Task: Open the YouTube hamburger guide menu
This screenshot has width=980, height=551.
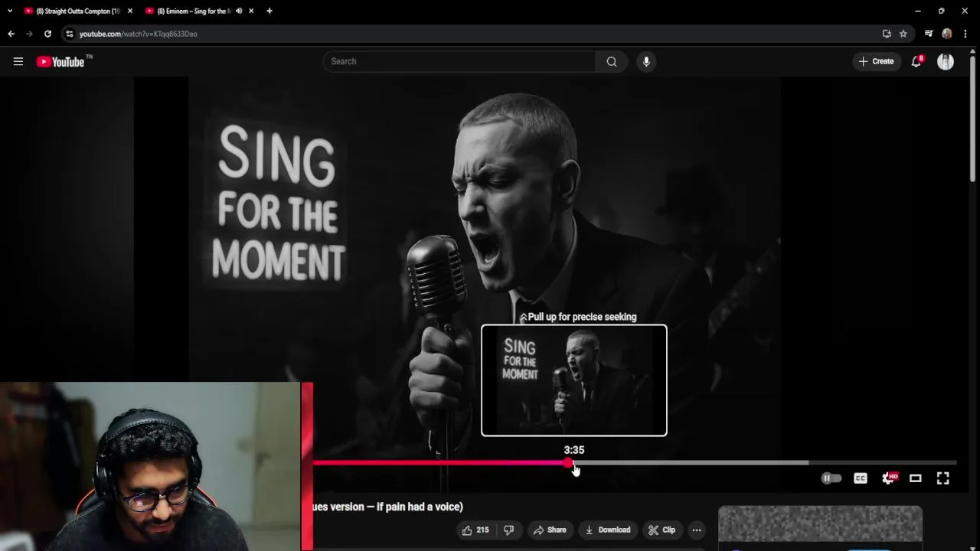Action: [18, 61]
